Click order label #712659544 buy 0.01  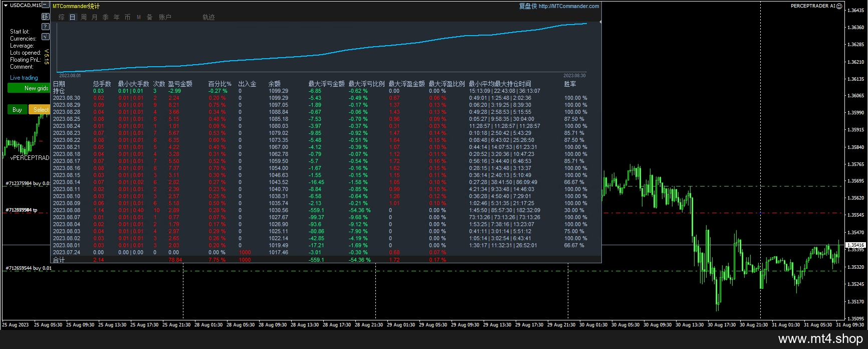29,268
